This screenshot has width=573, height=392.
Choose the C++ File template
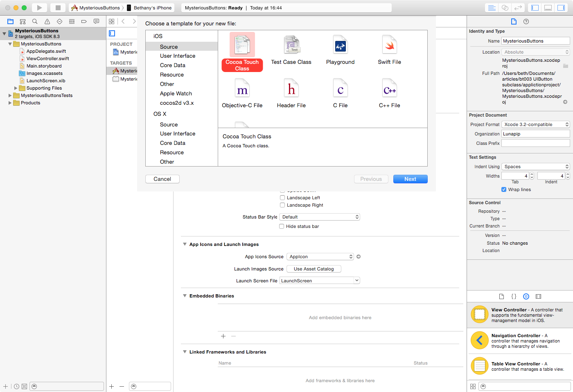tap(390, 94)
